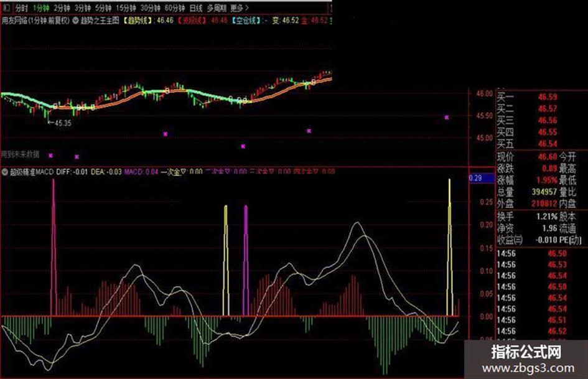Click the 45.00 price axis label
The width and height of the screenshot is (588, 379).
click(485, 138)
